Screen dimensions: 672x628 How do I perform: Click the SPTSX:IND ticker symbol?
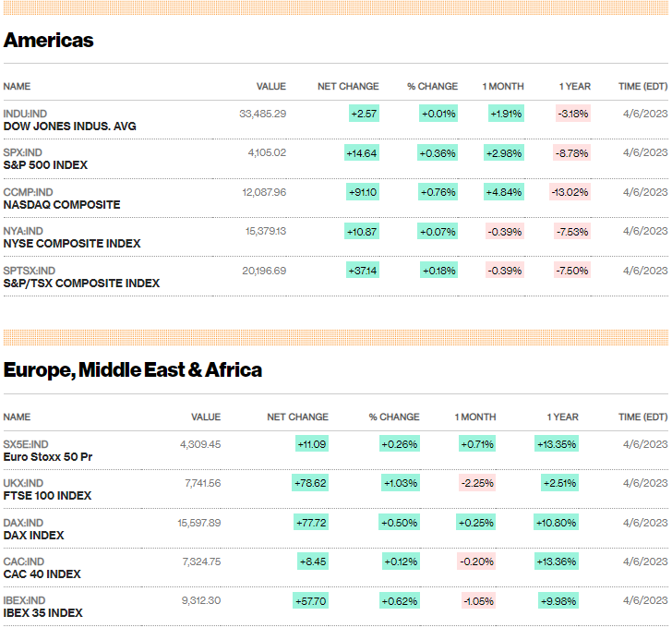30,271
